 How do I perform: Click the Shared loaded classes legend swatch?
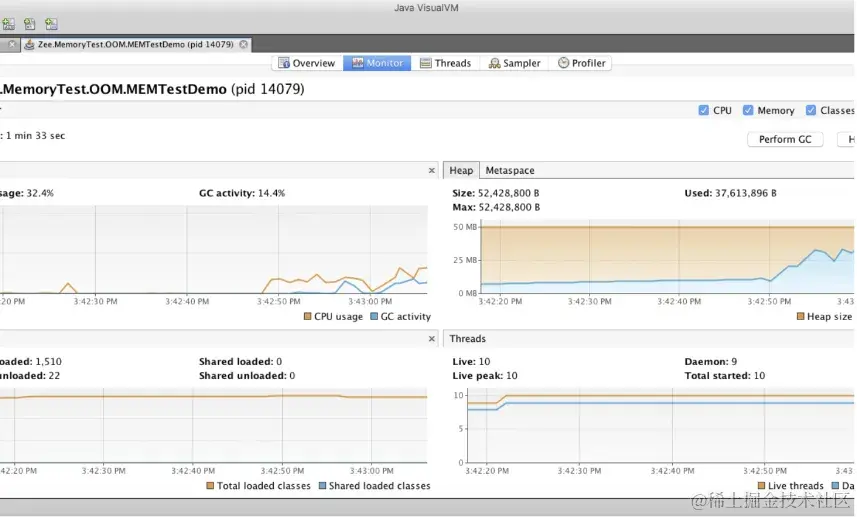[322, 486]
